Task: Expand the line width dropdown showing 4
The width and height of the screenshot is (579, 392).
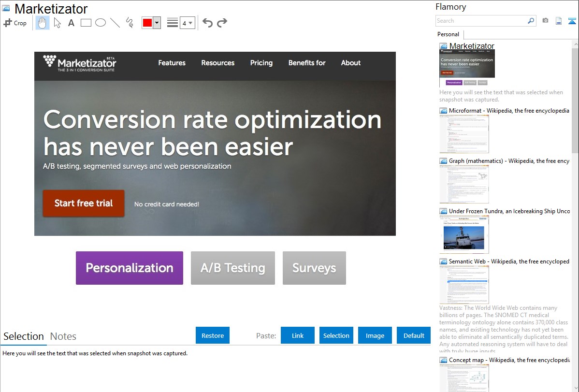Action: point(187,23)
